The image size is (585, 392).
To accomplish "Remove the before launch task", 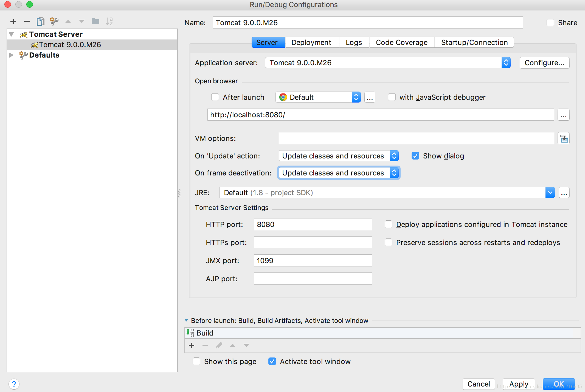I will click(x=205, y=345).
